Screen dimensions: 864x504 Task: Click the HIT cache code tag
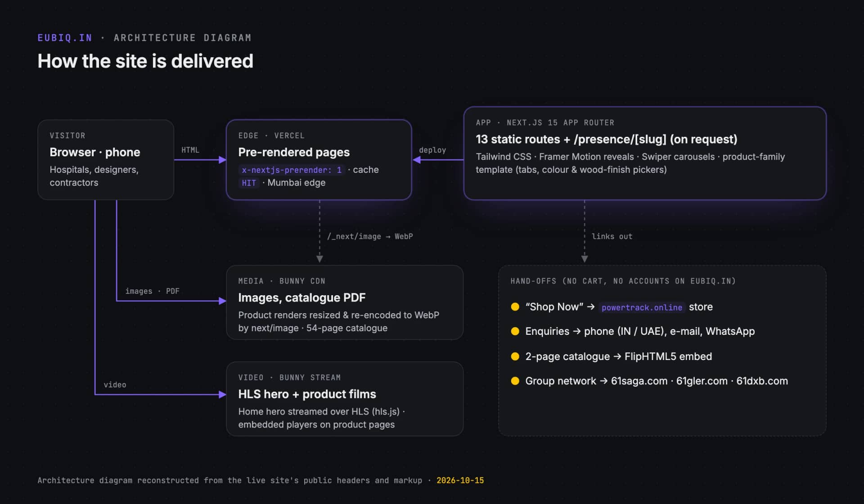click(x=249, y=183)
